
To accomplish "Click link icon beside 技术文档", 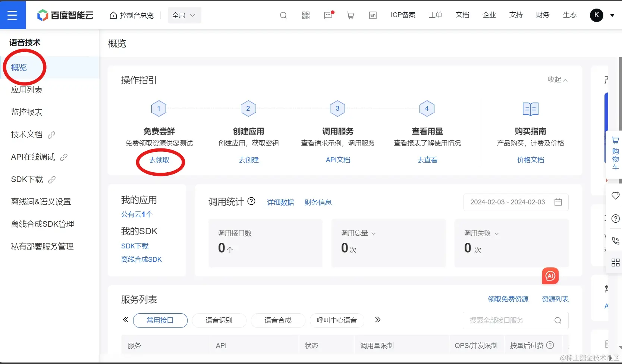I will 51,135.
